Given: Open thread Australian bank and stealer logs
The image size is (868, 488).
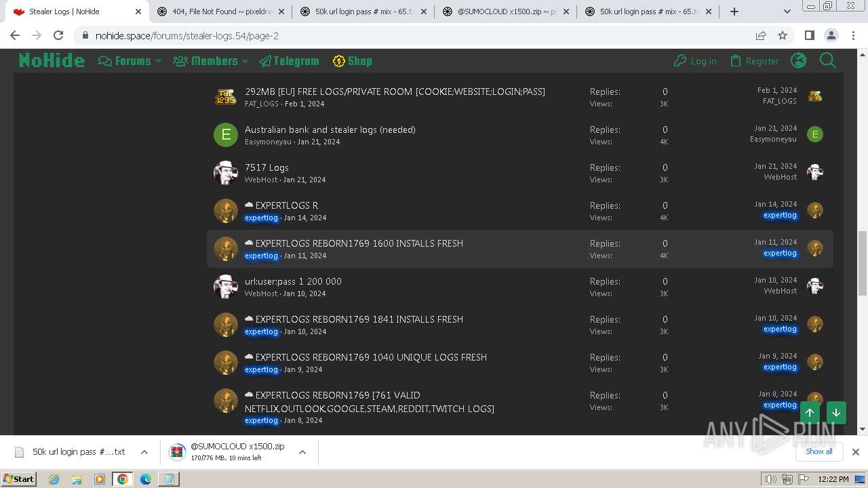Looking at the screenshot, I should [330, 129].
